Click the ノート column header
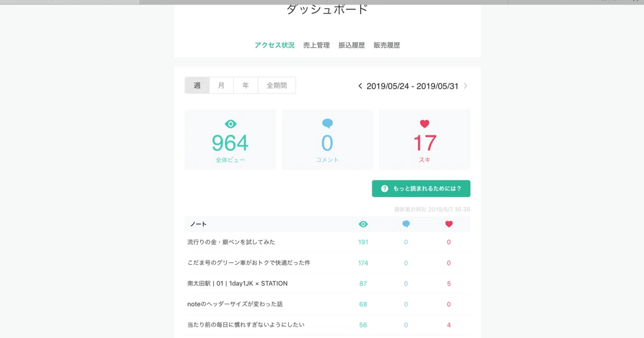 pos(197,224)
